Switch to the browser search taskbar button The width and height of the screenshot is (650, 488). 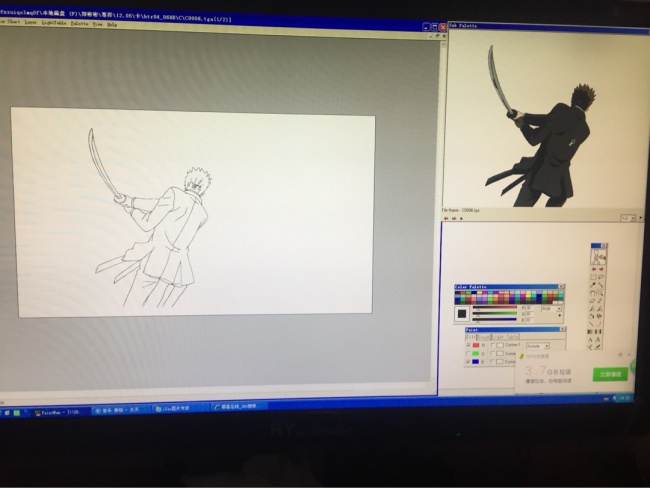click(x=237, y=407)
